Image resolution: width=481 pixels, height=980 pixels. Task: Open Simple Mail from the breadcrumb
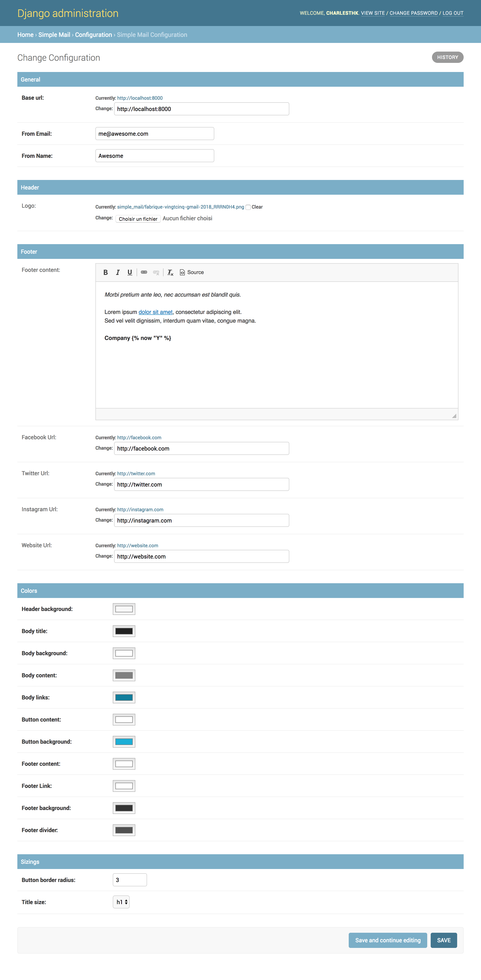click(x=54, y=35)
